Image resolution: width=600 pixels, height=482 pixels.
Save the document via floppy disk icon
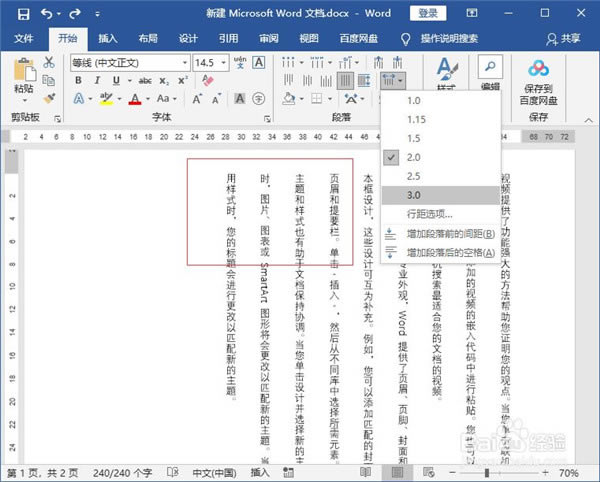point(23,14)
